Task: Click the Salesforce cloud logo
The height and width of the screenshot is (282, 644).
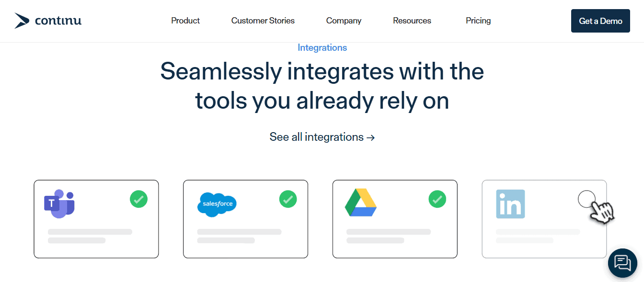Action: pyautogui.click(x=217, y=204)
